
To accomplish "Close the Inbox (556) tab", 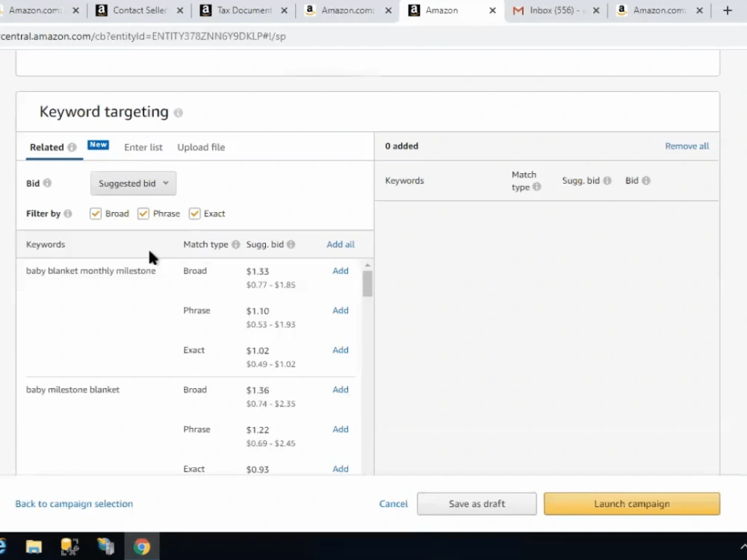I will click(596, 10).
